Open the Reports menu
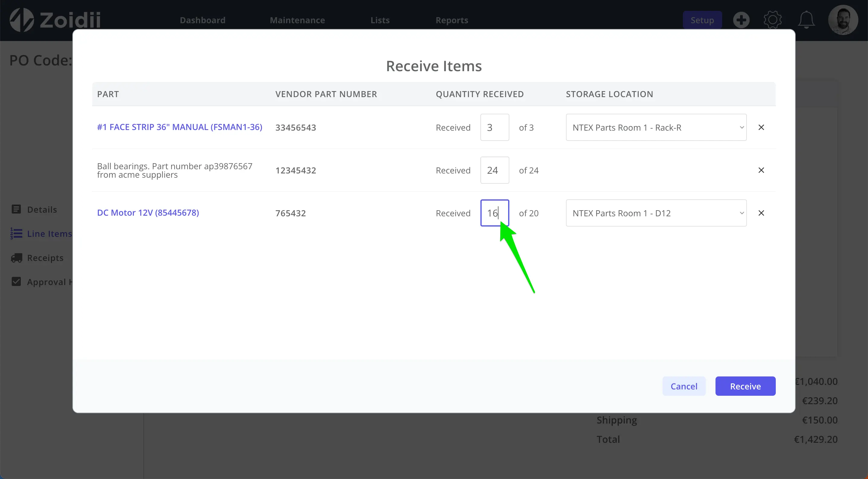The height and width of the screenshot is (479, 868). coord(452,20)
